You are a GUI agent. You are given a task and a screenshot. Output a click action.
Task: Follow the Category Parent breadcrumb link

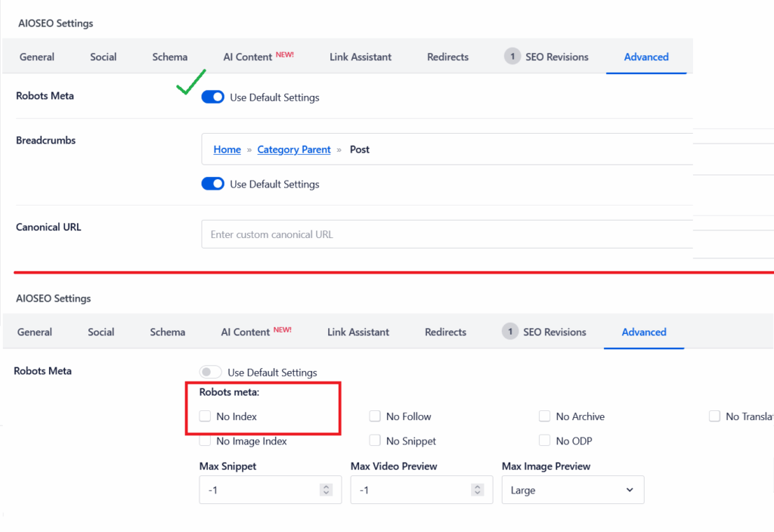point(294,150)
